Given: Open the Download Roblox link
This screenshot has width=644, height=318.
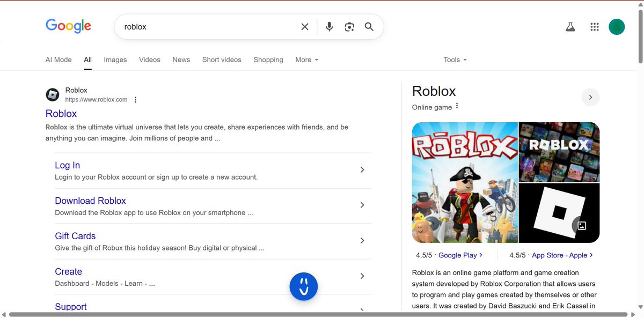Looking at the screenshot, I should point(90,201).
